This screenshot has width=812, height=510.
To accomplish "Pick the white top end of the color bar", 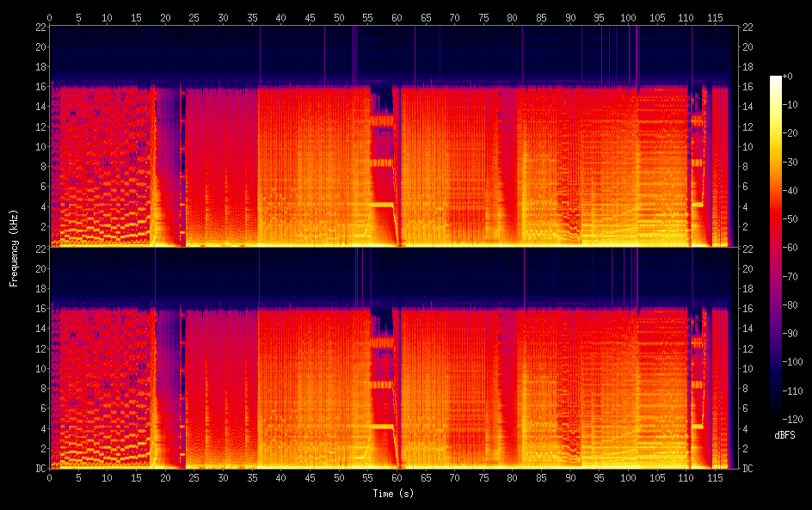I will point(776,78).
